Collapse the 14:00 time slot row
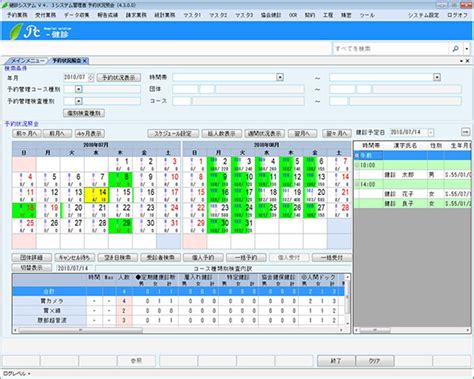Screen dimensions: 474x379 pyautogui.click(x=357, y=184)
